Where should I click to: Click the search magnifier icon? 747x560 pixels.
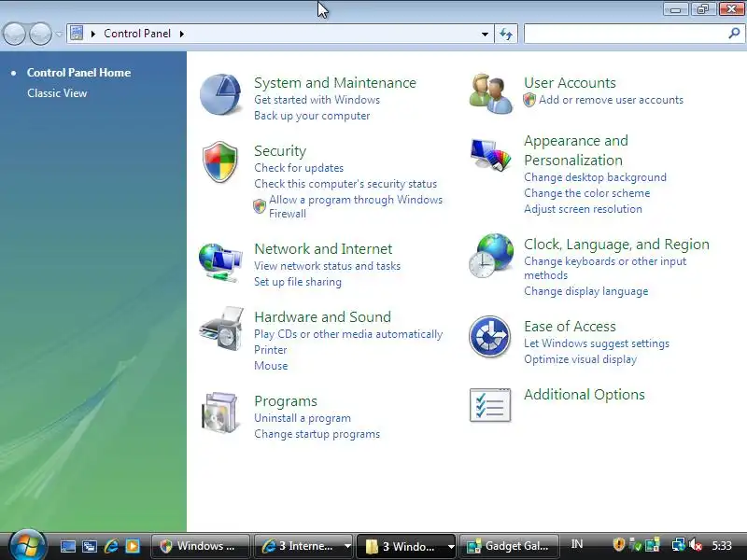[x=734, y=34]
